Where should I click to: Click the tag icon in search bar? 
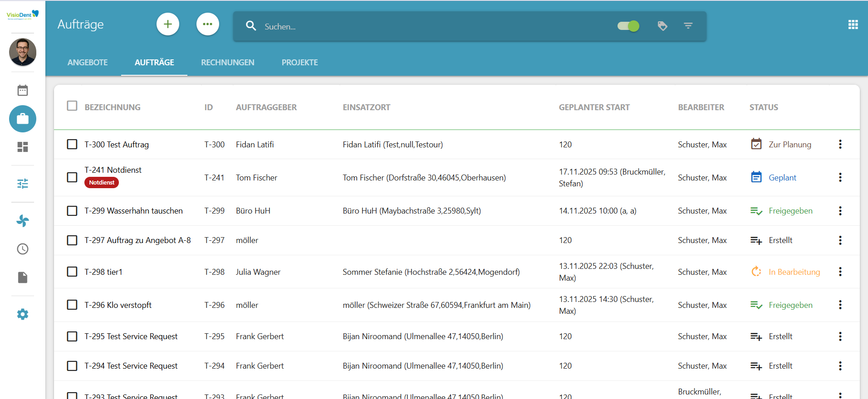[x=662, y=26]
